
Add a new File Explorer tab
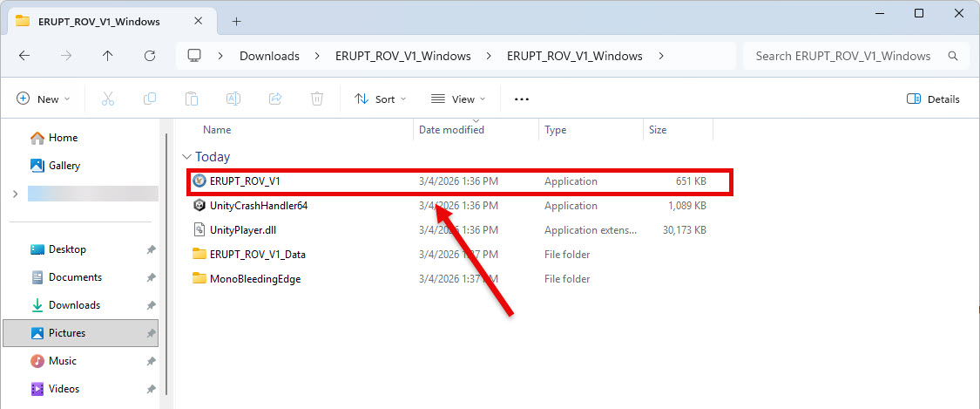pyautogui.click(x=236, y=21)
